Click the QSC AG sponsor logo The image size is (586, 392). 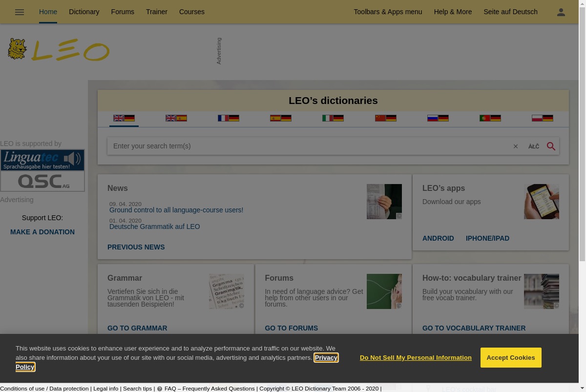[42, 181]
